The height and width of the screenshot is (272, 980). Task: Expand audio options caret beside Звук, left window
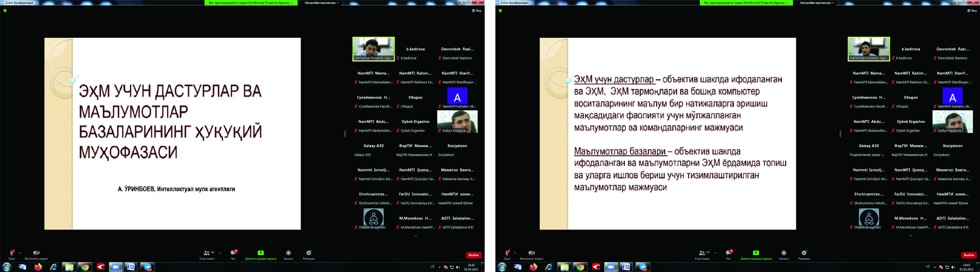point(20,253)
